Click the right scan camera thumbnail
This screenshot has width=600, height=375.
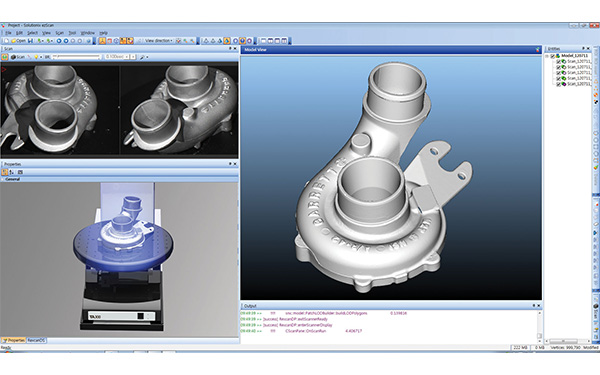pos(179,109)
